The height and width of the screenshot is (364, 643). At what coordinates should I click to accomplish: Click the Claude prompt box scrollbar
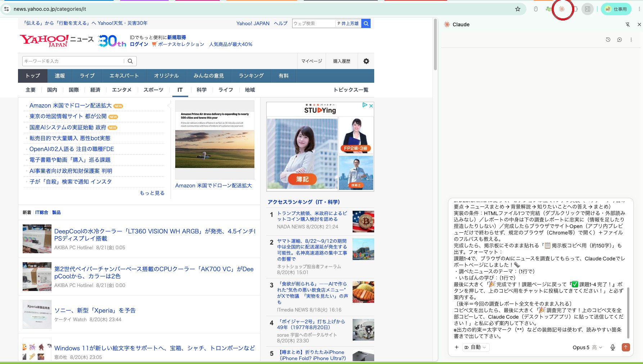pos(628,313)
